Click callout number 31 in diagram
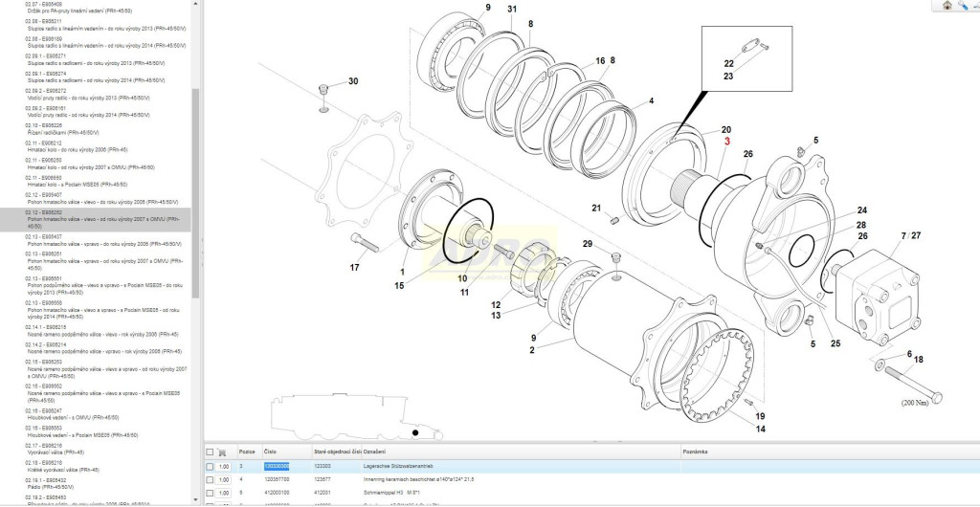This screenshot has height=507, width=980. 512,9
